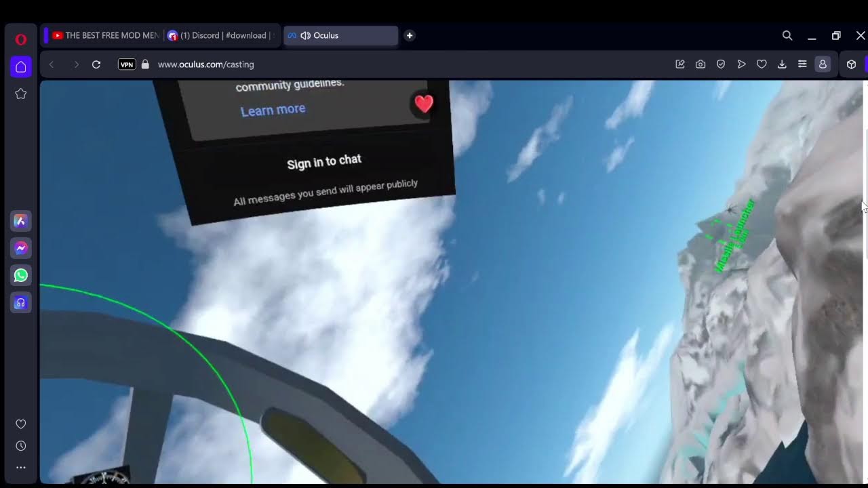Open Messenger in the sidebar
Image resolution: width=868 pixels, height=488 pixels.
20,248
